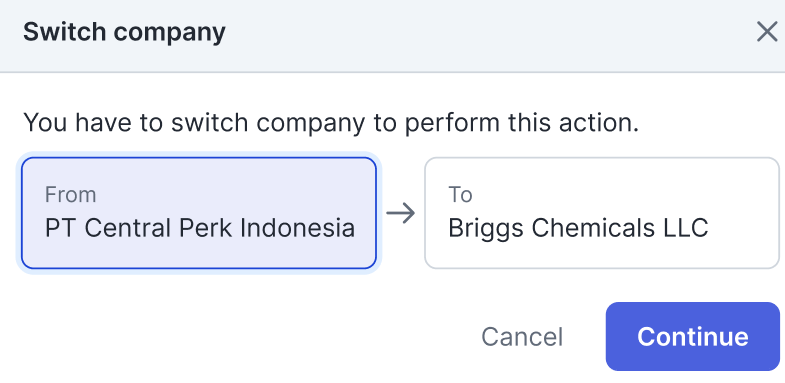
Task: Confirm the switch with Continue button
Action: pos(692,336)
